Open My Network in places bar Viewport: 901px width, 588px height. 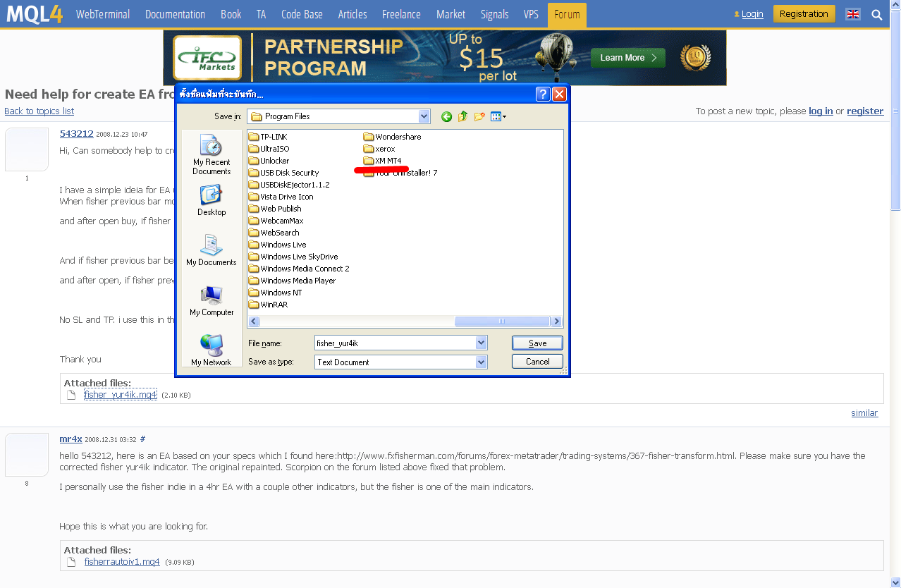212,350
